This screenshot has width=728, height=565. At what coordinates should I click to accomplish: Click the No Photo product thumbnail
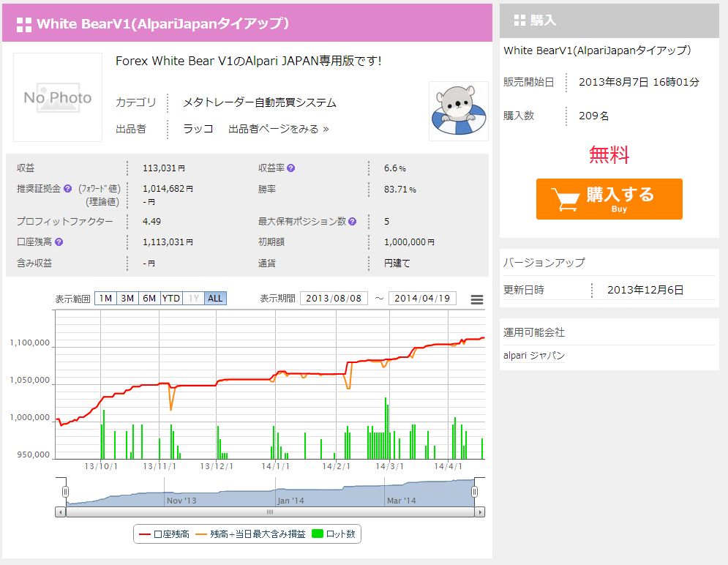(x=58, y=97)
